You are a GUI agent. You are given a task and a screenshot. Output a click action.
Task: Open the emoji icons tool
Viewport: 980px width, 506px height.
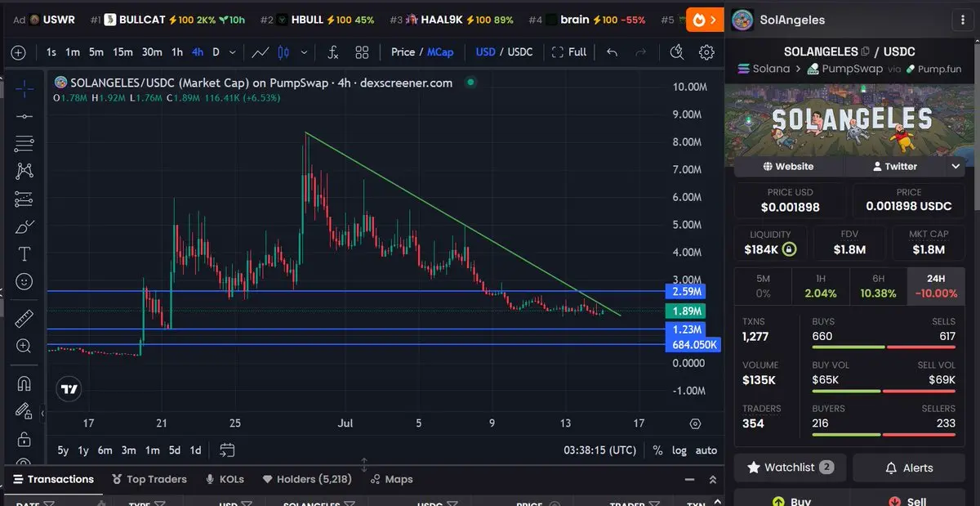click(24, 281)
